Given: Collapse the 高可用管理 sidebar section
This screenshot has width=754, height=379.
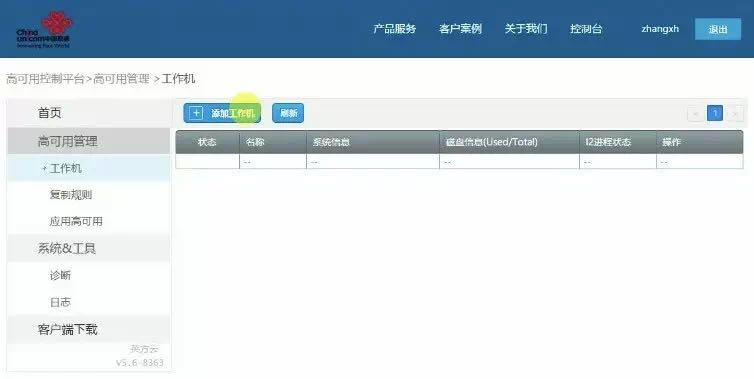Looking at the screenshot, I should [x=88, y=141].
